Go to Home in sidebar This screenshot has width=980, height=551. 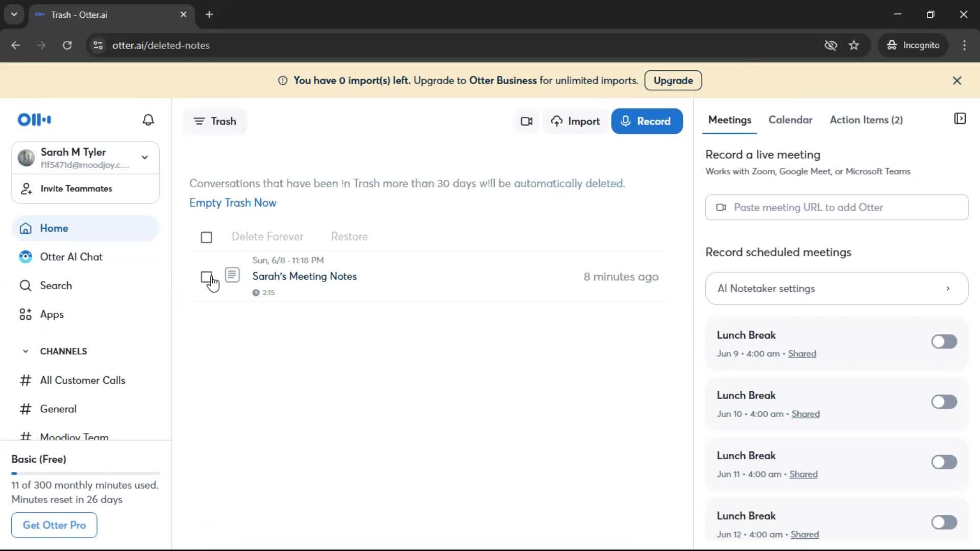(x=85, y=228)
